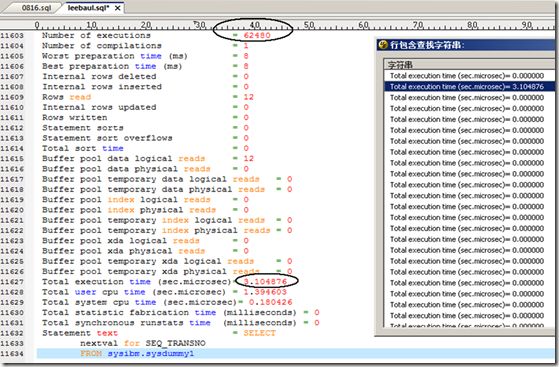Switch to the 0816.sql tab
This screenshot has width=559, height=367.
[x=36, y=7]
